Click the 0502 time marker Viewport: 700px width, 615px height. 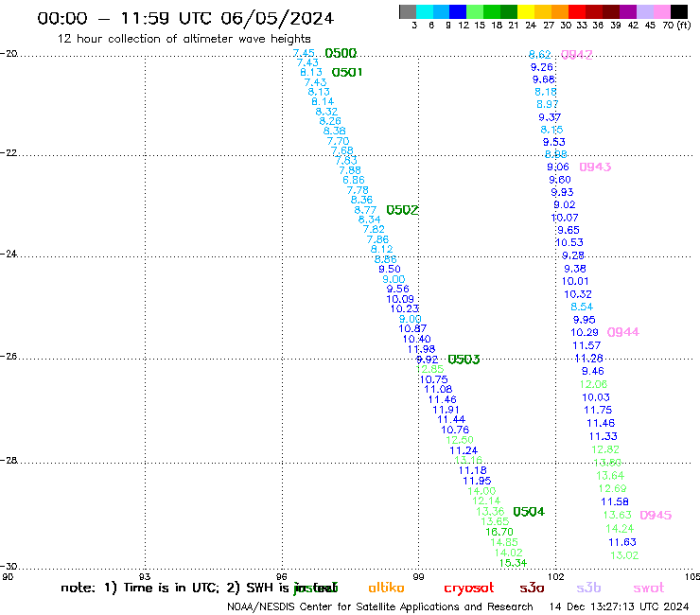pyautogui.click(x=402, y=210)
